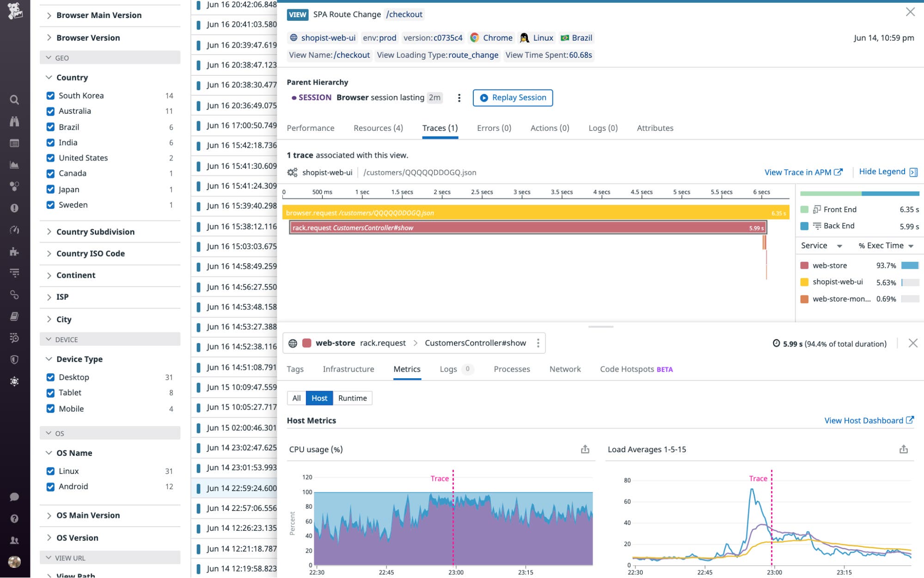Export the CPU usage chart
The width and height of the screenshot is (924, 578).
coord(586,449)
